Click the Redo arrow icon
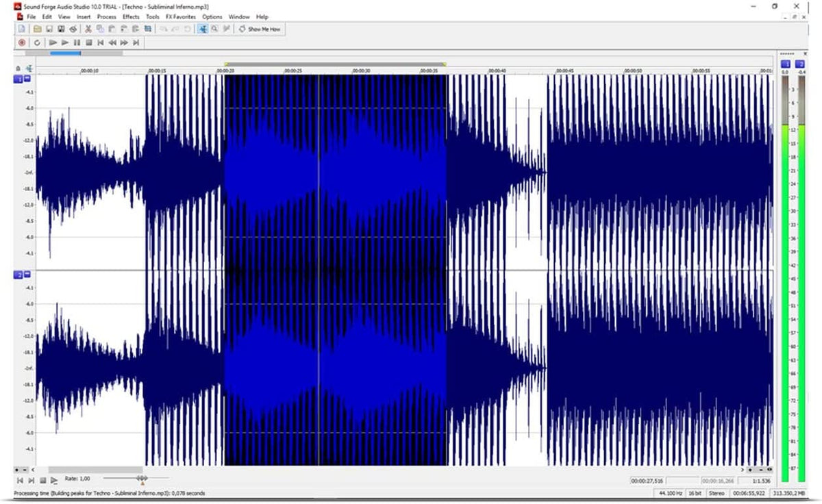 point(176,29)
